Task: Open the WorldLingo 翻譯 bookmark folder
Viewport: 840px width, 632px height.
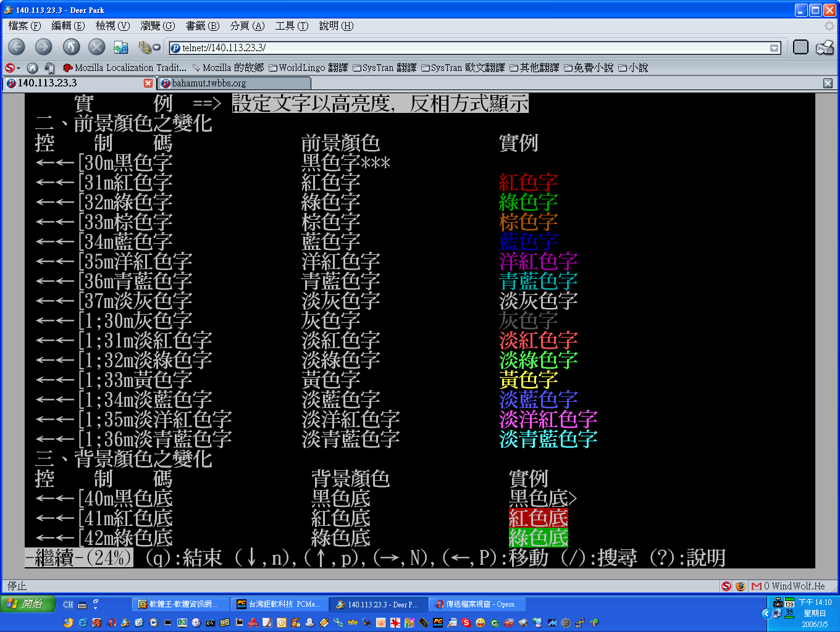Action: (308, 68)
